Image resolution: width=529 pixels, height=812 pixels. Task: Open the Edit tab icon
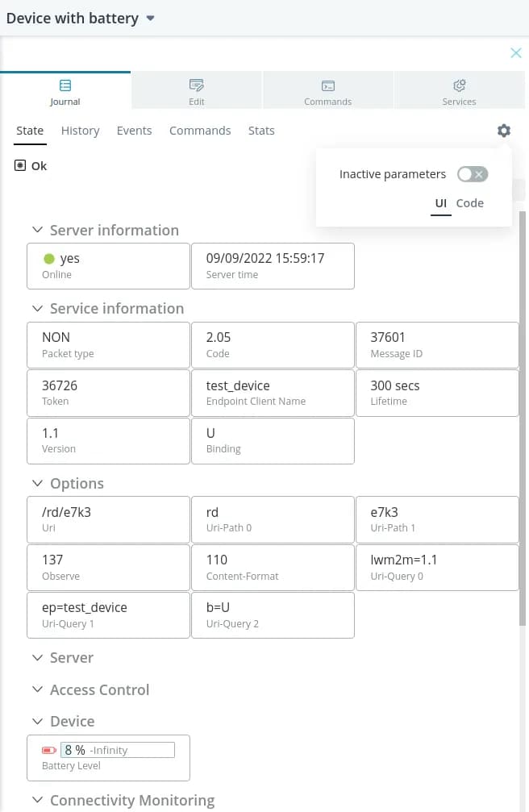196,85
